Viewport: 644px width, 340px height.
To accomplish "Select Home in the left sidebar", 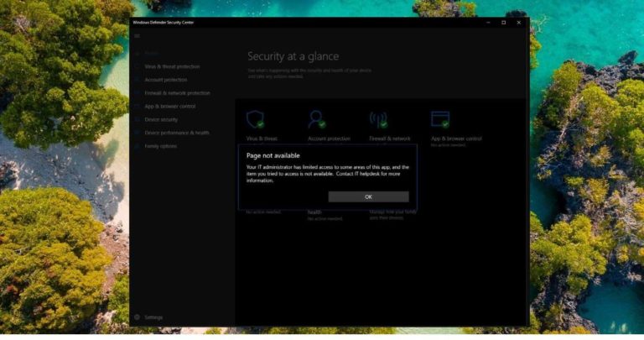I will tap(152, 54).
